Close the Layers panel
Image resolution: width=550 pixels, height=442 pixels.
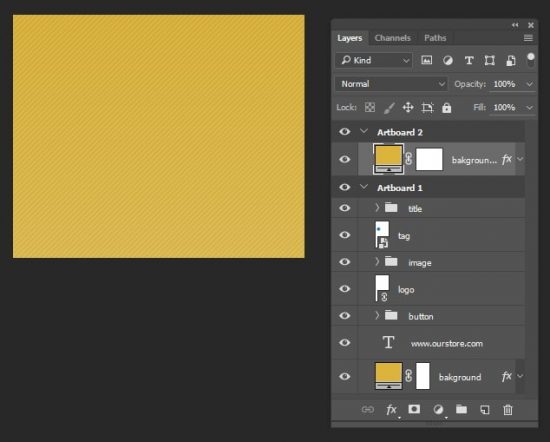click(x=531, y=25)
